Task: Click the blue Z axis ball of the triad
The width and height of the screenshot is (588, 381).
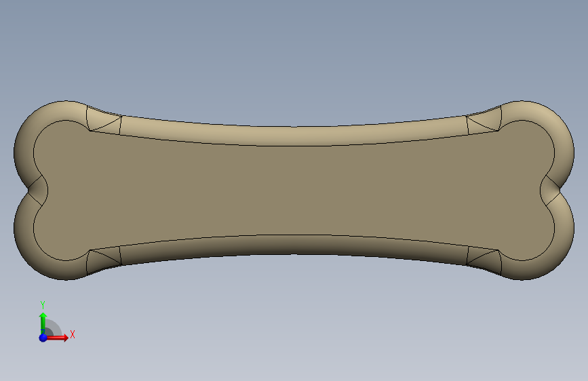Action: coord(43,338)
